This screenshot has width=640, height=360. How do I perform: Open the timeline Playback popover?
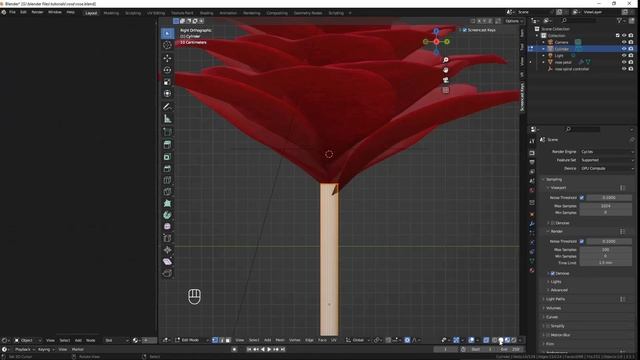click(x=24, y=349)
